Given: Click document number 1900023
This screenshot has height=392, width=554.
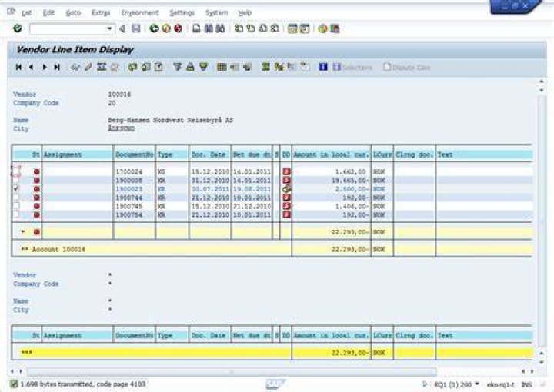Looking at the screenshot, I should pos(129,189).
